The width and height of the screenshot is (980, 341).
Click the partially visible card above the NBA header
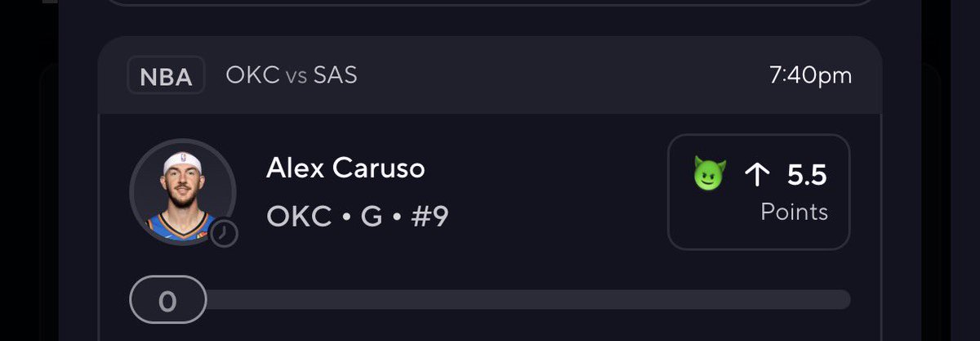490,2
